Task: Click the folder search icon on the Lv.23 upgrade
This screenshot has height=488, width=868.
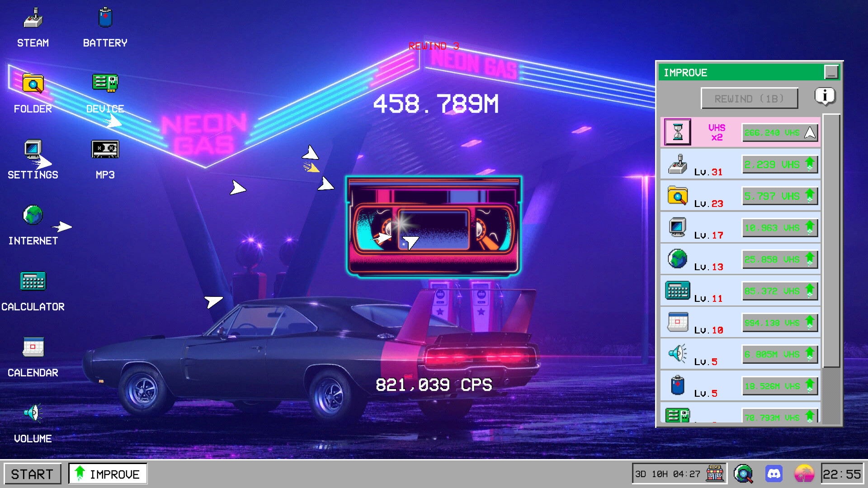Action: [x=677, y=195]
